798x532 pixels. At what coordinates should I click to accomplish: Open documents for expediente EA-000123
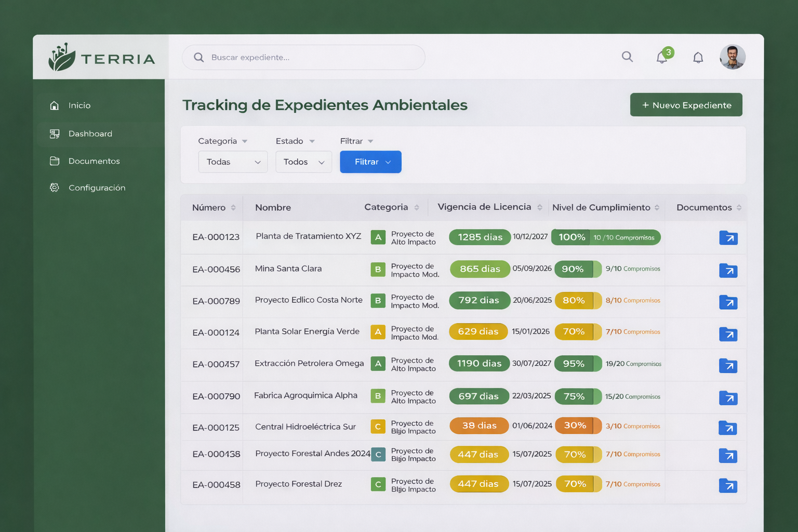click(x=728, y=237)
